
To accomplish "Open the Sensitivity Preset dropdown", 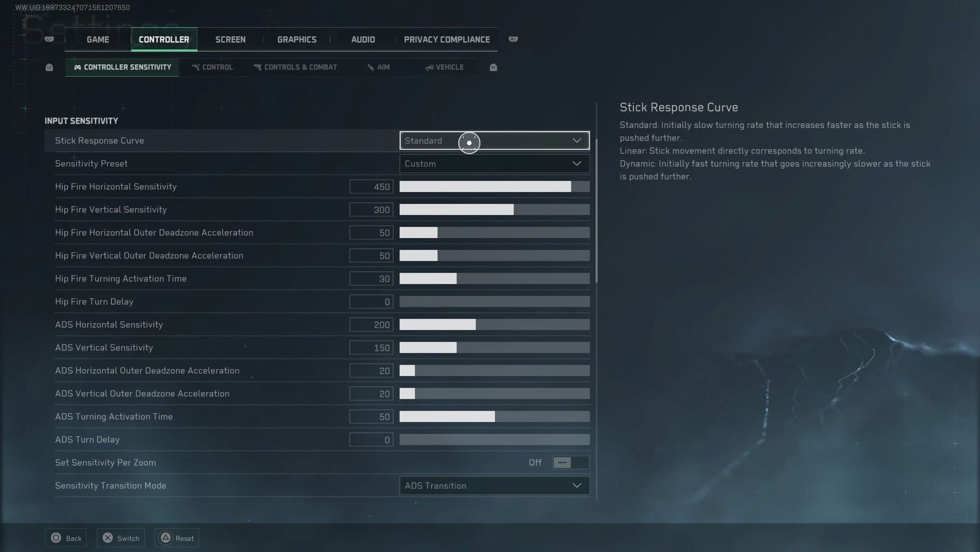I will point(493,164).
